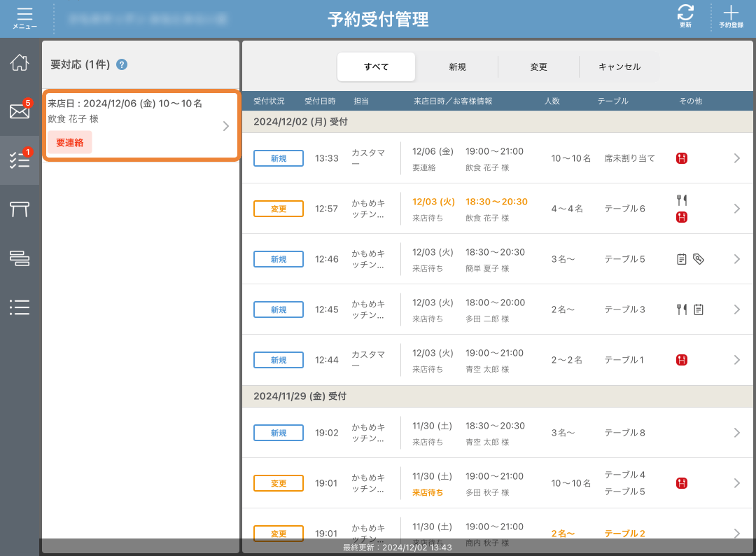Click the 担当 column header

pos(361,102)
